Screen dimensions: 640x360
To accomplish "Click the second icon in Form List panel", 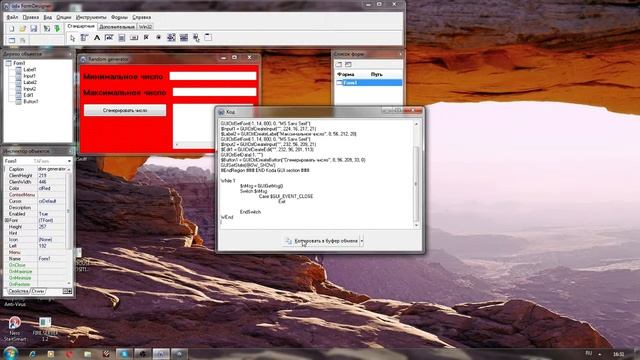I will (348, 64).
